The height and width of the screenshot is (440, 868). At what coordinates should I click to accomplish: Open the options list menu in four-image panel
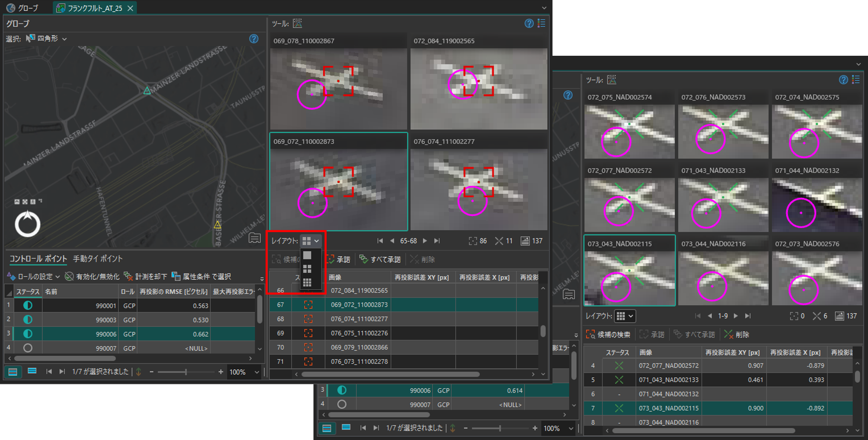541,23
